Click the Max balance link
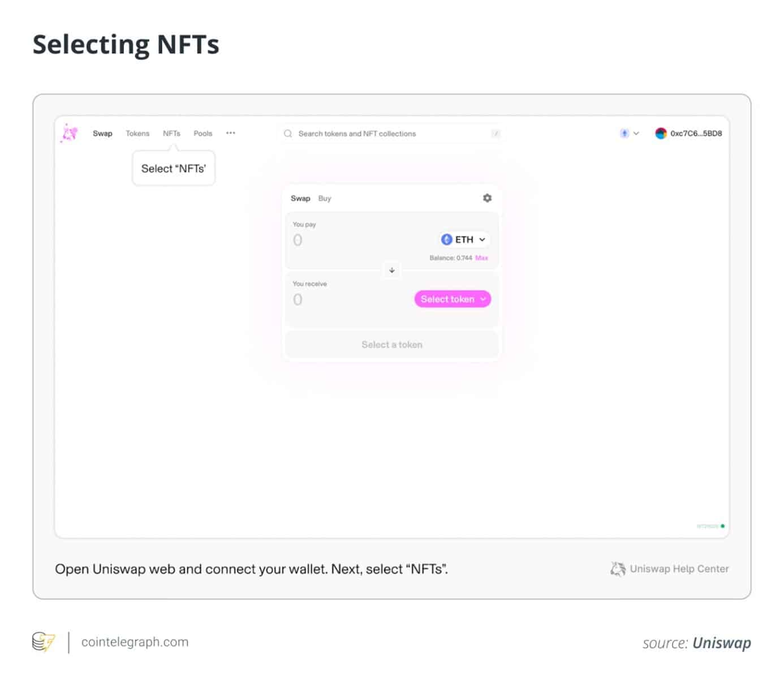The height and width of the screenshot is (686, 784). (x=481, y=258)
